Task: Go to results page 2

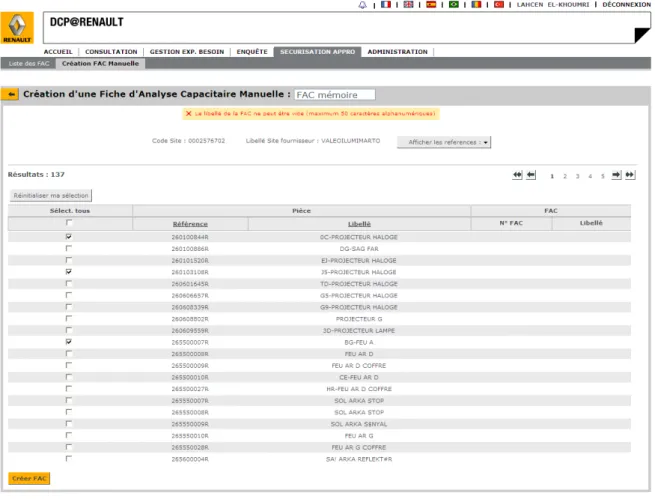Action: click(x=565, y=176)
